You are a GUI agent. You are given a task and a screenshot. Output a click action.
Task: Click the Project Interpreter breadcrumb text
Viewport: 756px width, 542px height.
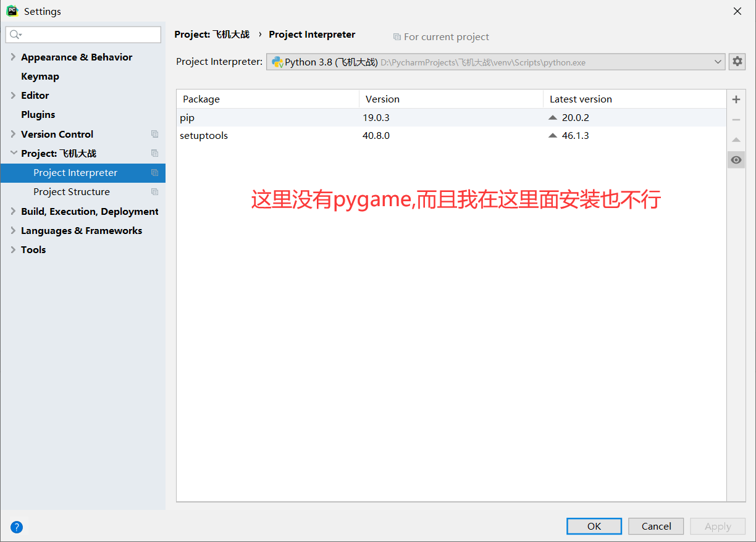coord(312,35)
